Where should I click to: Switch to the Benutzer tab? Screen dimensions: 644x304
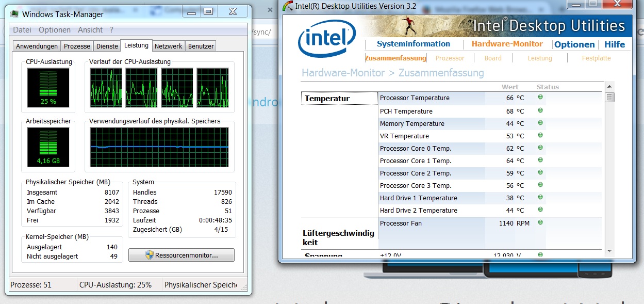tap(201, 46)
